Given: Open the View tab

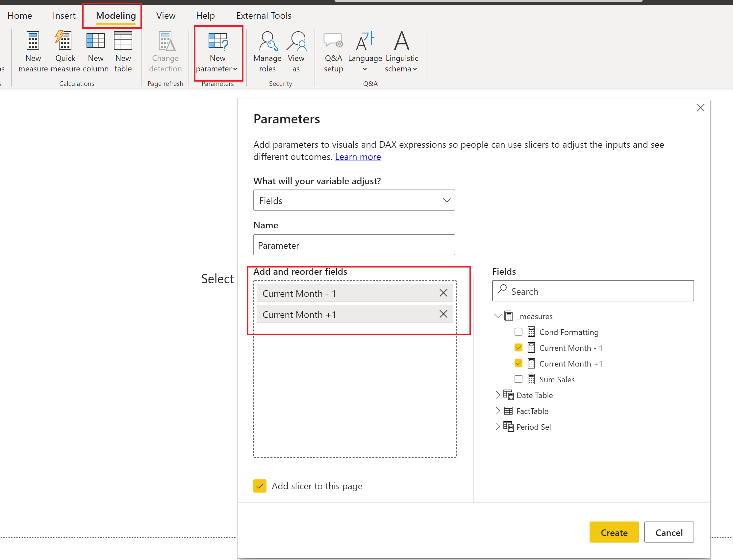Looking at the screenshot, I should [166, 15].
